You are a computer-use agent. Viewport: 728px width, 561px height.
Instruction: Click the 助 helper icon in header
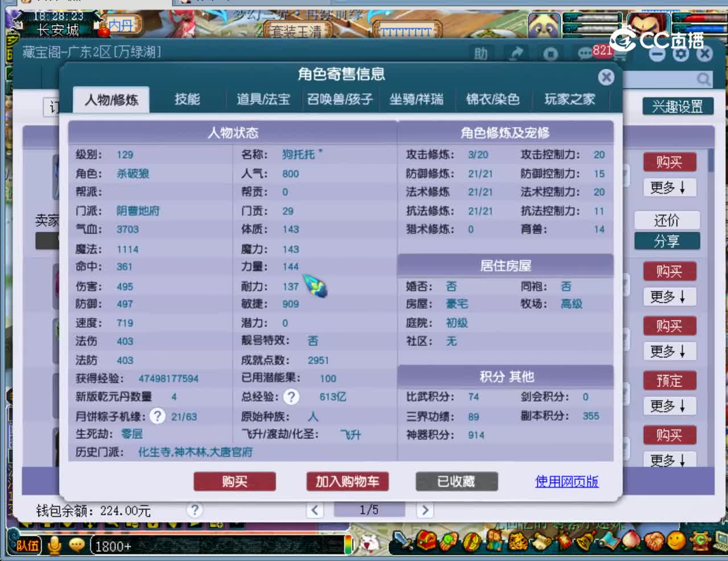481,53
